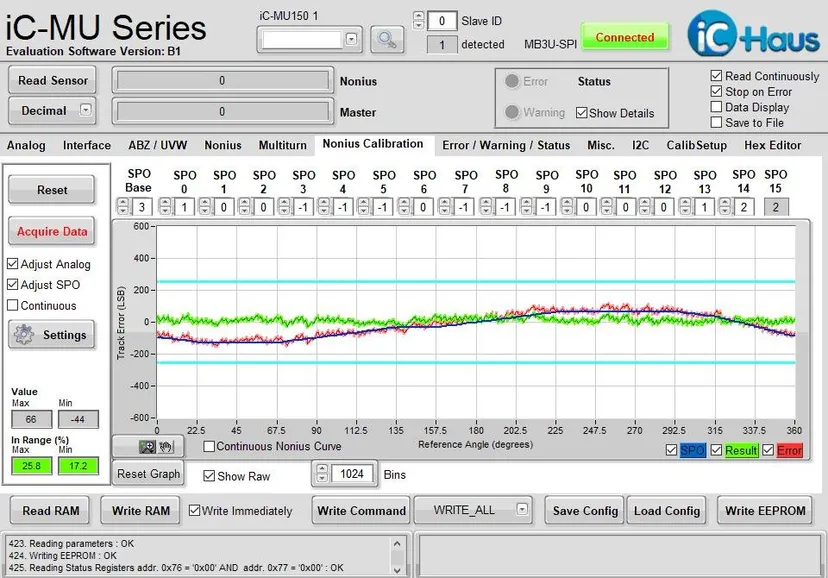
Task: Click the Bins value field 1024
Action: tap(352, 473)
